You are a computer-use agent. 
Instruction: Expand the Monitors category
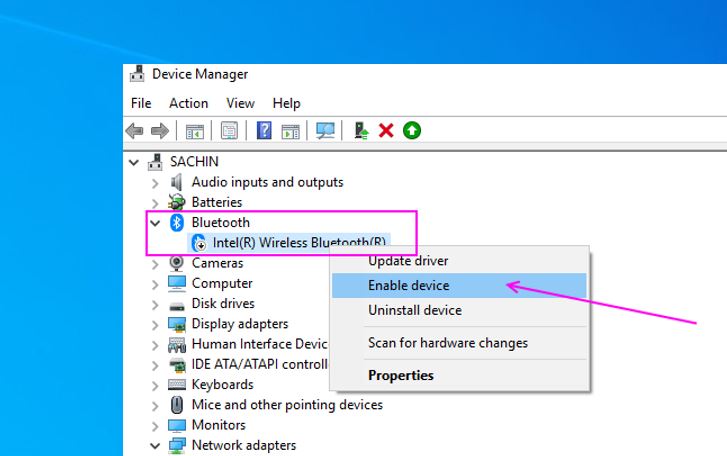(x=155, y=426)
